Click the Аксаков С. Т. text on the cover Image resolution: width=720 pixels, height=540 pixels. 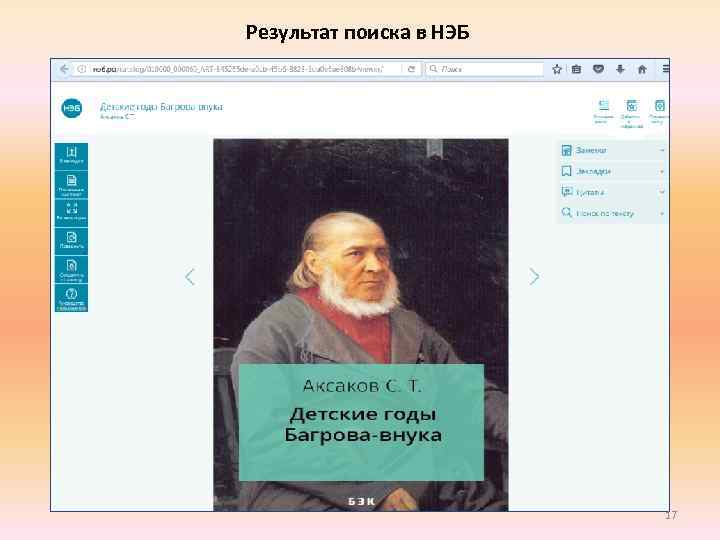[x=362, y=386]
